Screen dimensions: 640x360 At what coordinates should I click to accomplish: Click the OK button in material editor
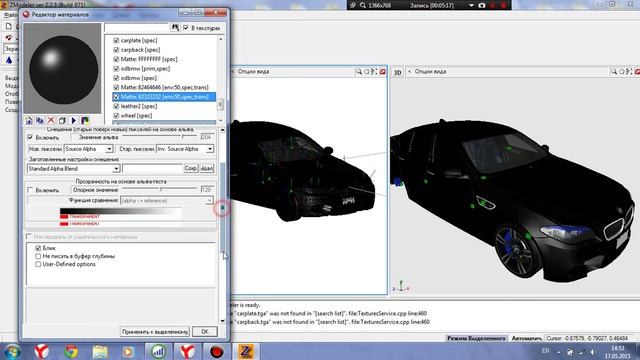click(205, 332)
